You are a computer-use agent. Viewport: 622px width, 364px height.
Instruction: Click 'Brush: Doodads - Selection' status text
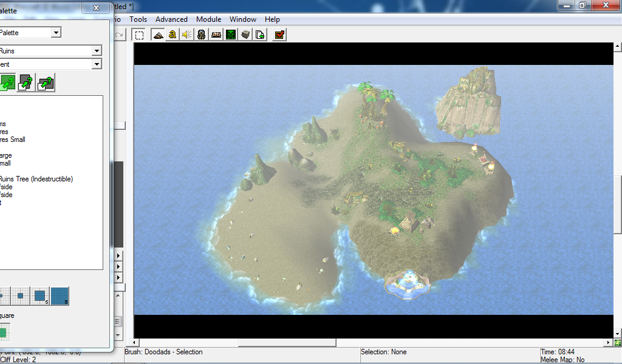[163, 352]
